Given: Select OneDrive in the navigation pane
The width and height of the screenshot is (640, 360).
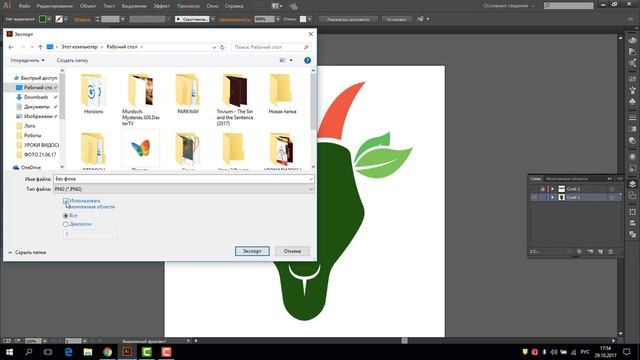Looking at the screenshot, I should pos(31,167).
